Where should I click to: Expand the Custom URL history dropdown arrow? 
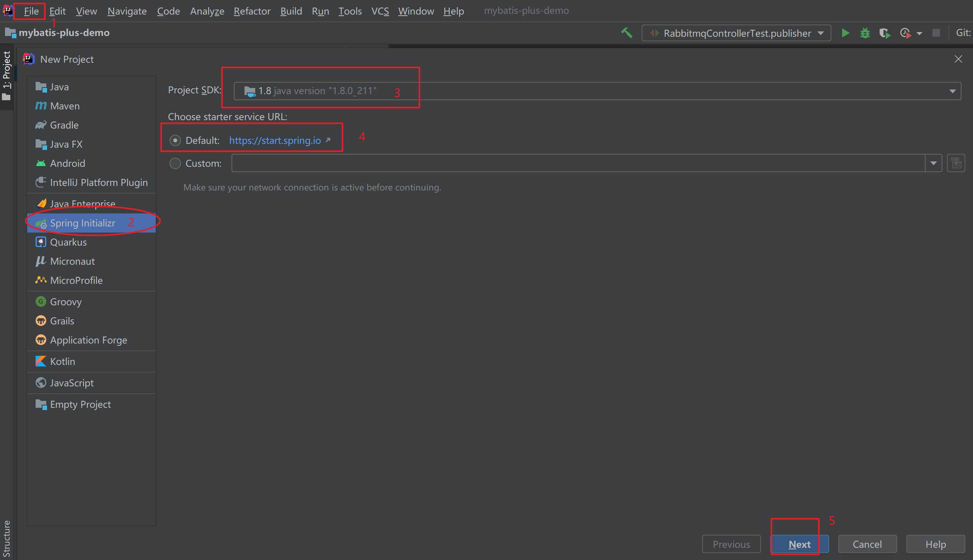[933, 163]
